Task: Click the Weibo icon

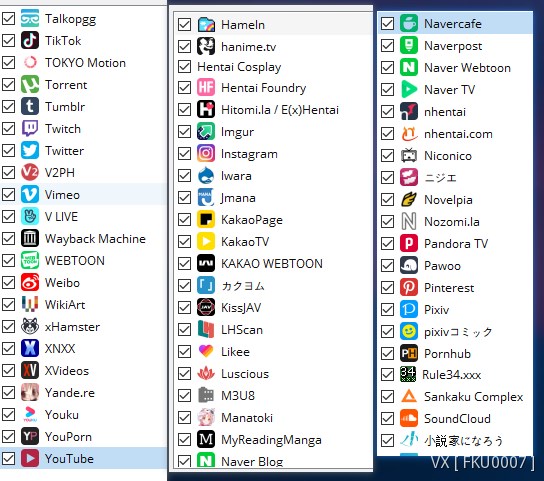Action: [30, 282]
